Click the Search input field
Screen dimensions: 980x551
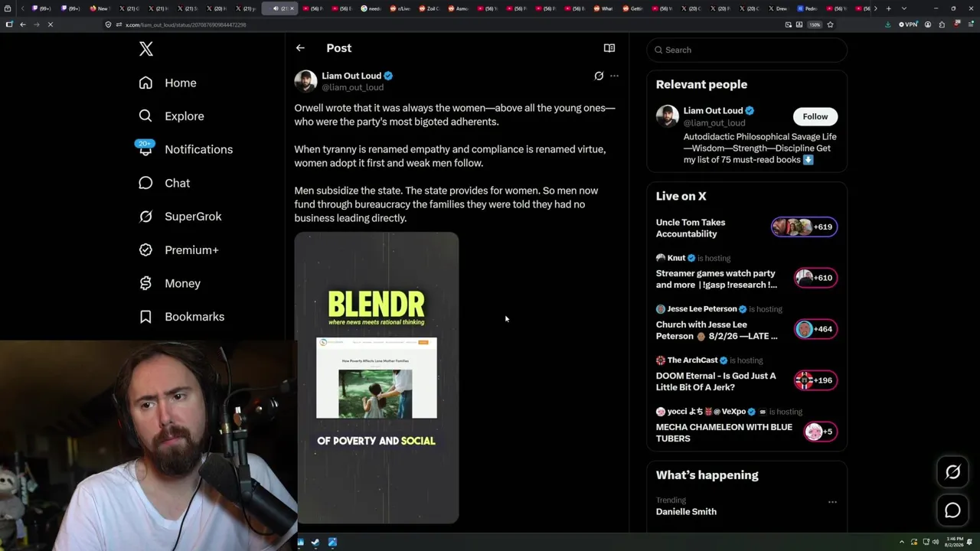747,50
